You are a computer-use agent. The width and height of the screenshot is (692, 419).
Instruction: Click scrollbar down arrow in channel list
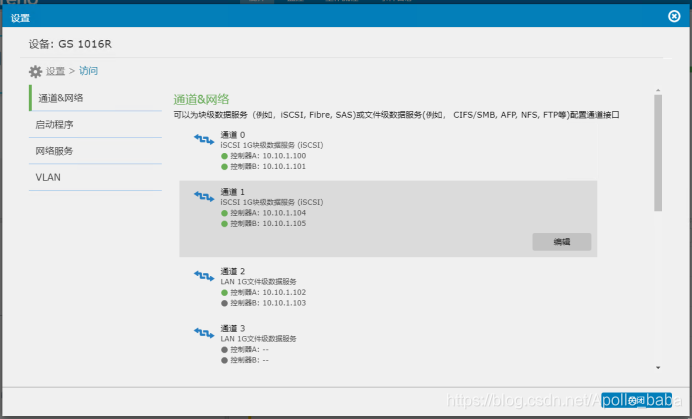click(658, 367)
